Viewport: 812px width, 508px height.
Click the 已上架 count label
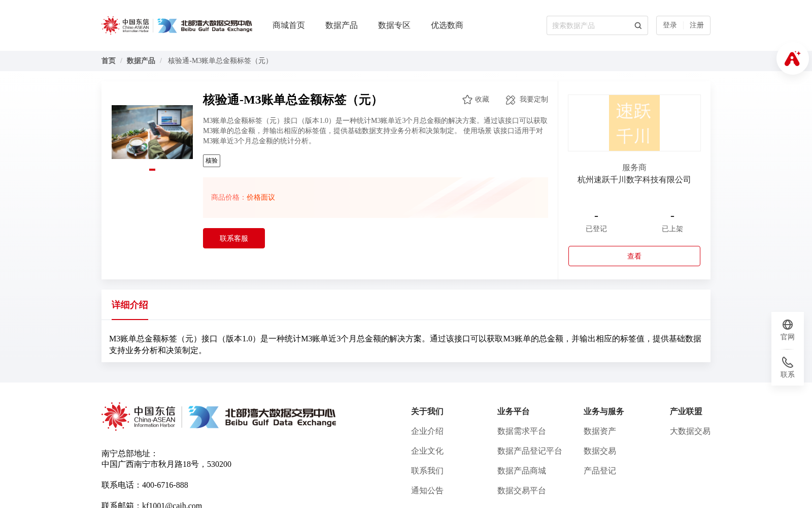tap(672, 229)
